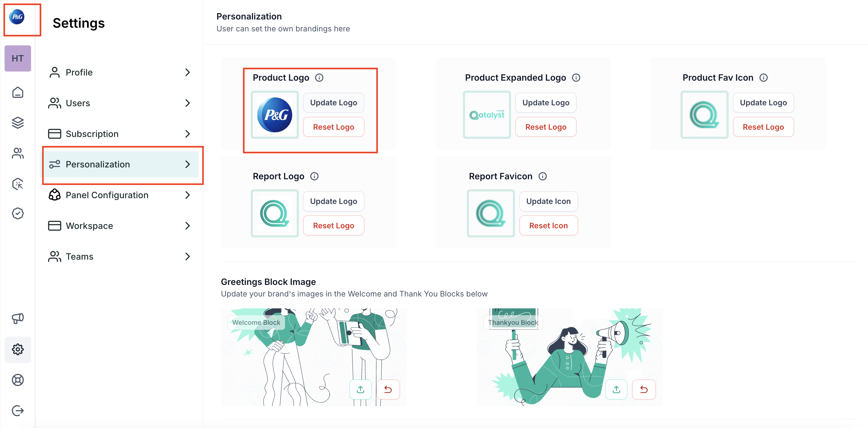The image size is (868, 428).
Task: Open the home icon in sidebar
Action: 18,92
